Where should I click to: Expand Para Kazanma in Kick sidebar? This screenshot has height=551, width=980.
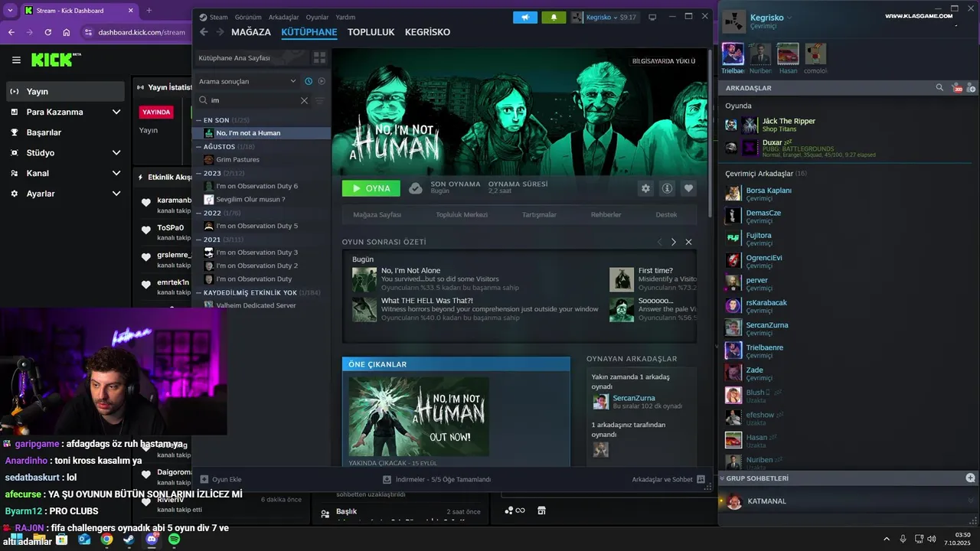point(116,112)
